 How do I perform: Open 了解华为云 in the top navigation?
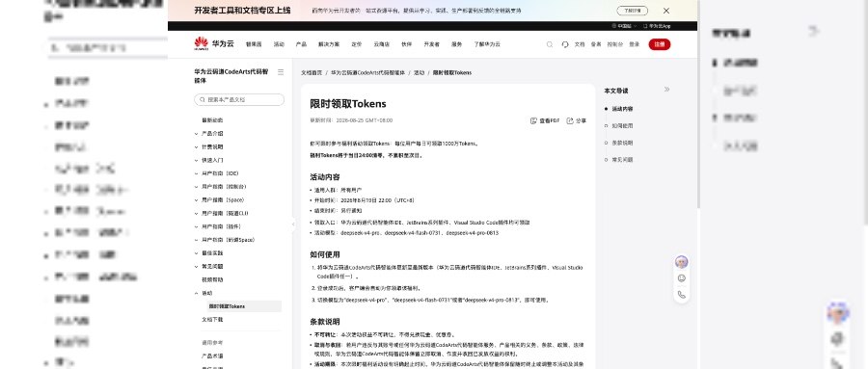click(x=487, y=44)
